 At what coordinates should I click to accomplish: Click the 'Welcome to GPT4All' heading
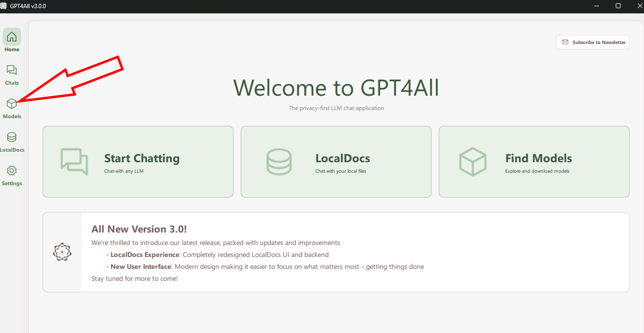[336, 88]
